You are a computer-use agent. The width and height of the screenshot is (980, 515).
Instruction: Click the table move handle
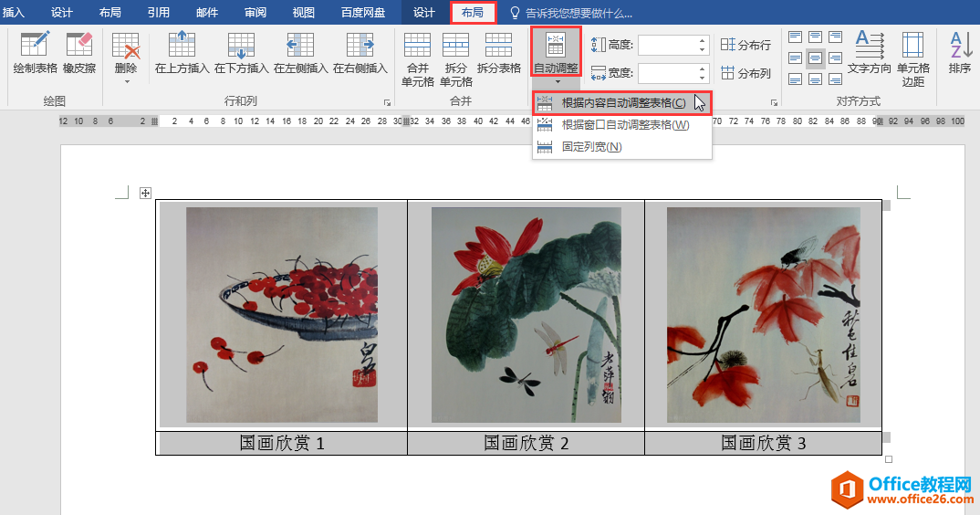145,193
